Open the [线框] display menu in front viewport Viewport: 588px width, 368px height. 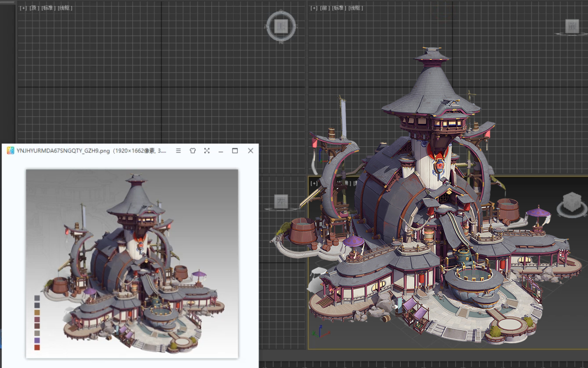[355, 8]
